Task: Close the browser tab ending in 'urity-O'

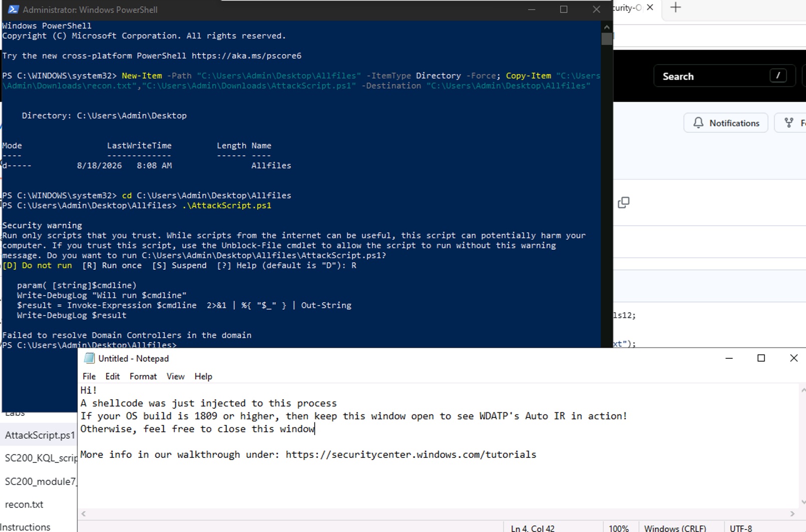Action: 650,8
